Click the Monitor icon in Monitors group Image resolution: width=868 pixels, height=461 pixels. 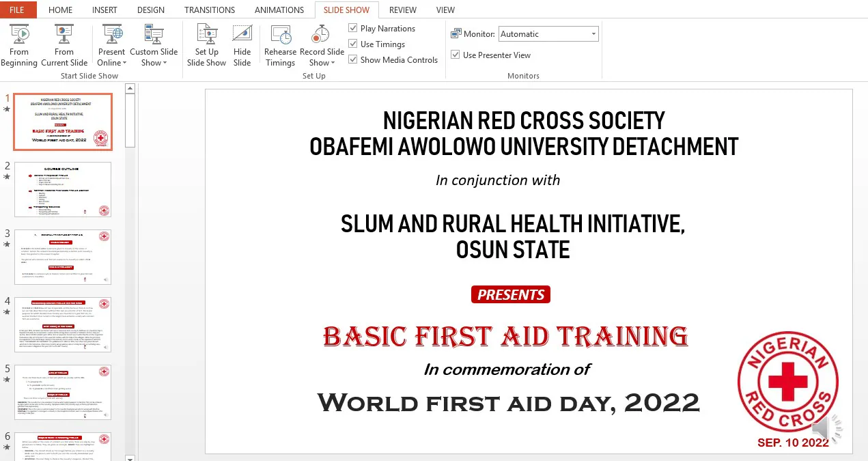click(x=456, y=34)
